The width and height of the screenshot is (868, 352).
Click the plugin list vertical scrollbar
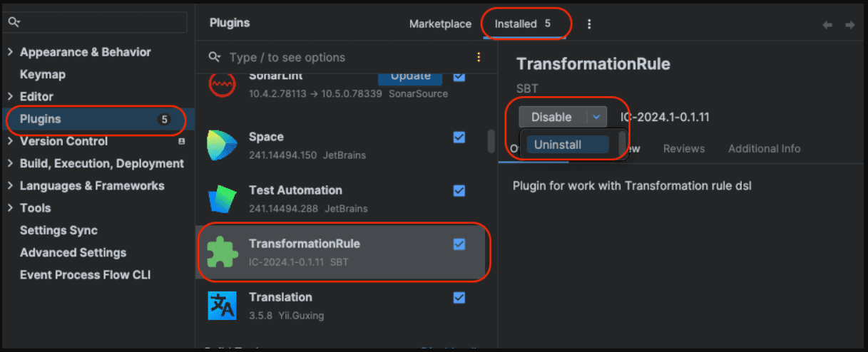pyautogui.click(x=491, y=140)
